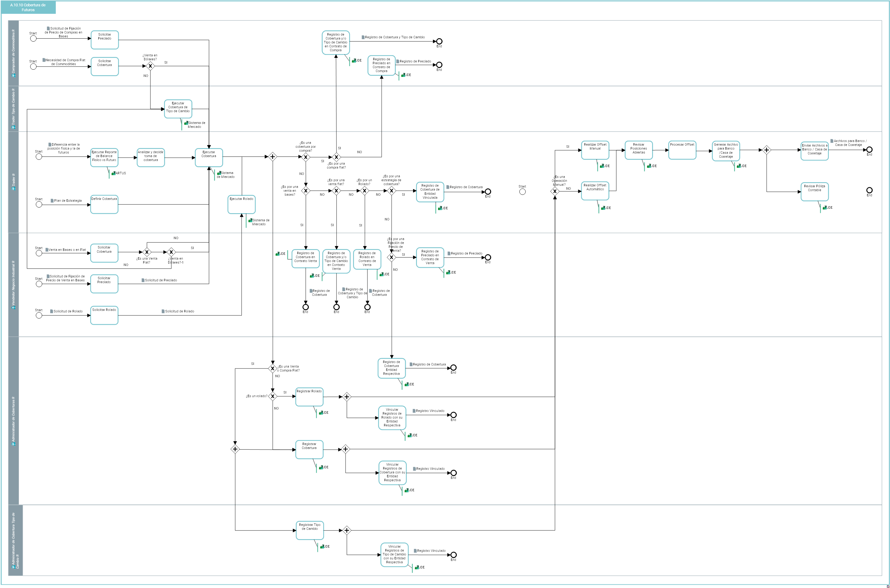The image size is (890, 588).
Task: Click the ¿Es un rolado? gateway
Action: 273,397
